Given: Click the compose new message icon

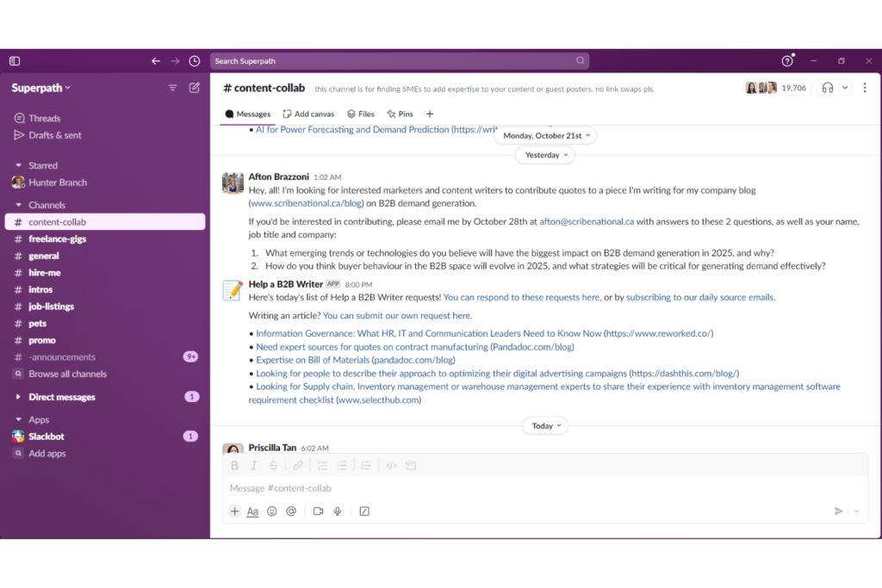Looking at the screenshot, I should click(195, 88).
